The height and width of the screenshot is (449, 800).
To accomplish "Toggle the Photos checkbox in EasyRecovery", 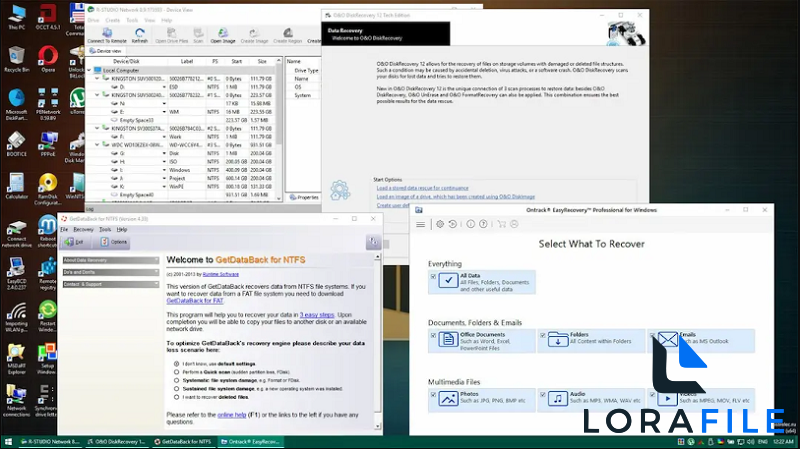I will click(433, 395).
